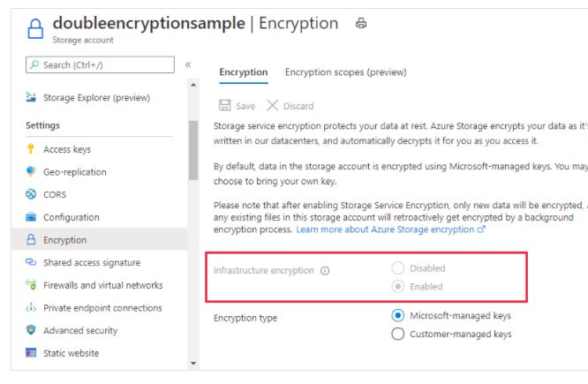Screen dimensions: 588x384
Task: Click the Firewalls and virtual networks icon
Action: [x=32, y=285]
